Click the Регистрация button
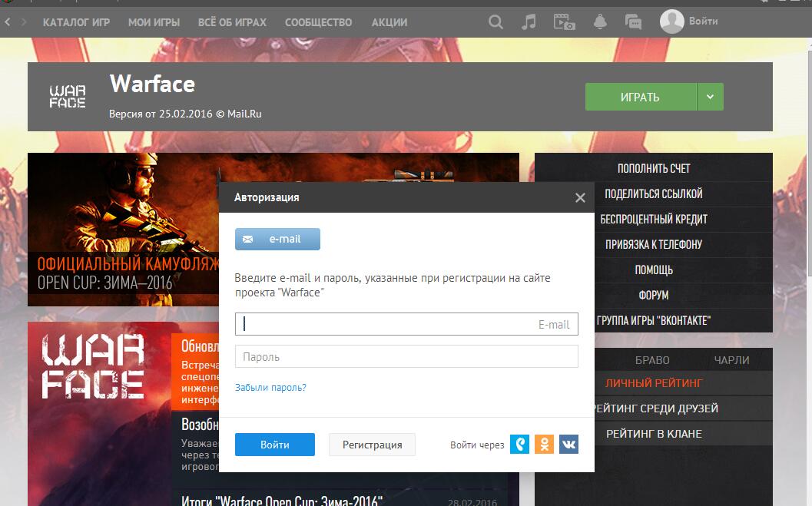This screenshot has height=506, width=812. click(373, 445)
